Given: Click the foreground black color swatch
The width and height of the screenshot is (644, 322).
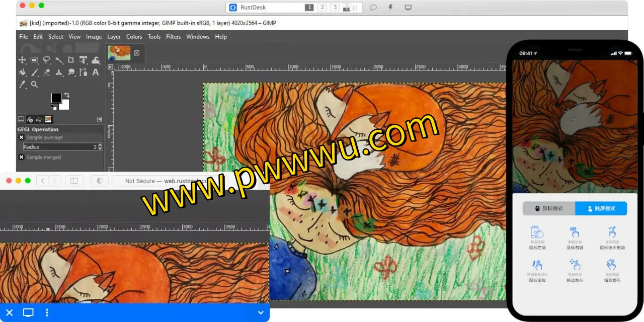Looking at the screenshot, I should point(56,98).
